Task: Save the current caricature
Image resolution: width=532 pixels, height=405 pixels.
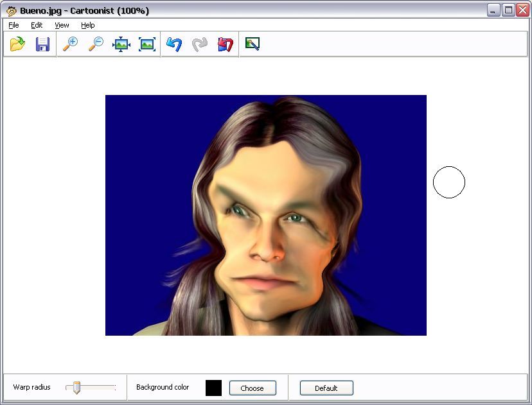Action: [42, 44]
